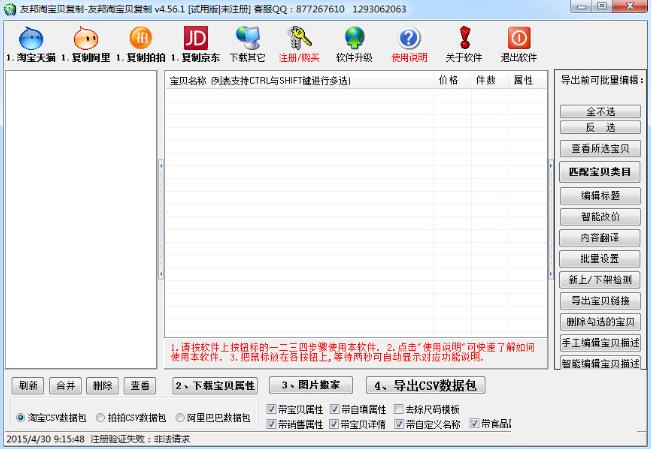
Task: Click the 删除 button
Action: pos(103,385)
